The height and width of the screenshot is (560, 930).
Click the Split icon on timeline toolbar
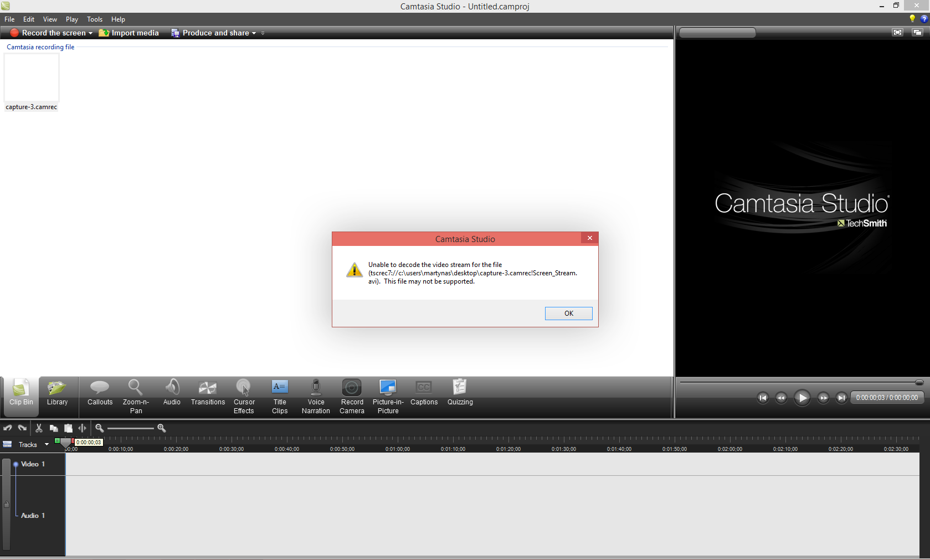[82, 428]
